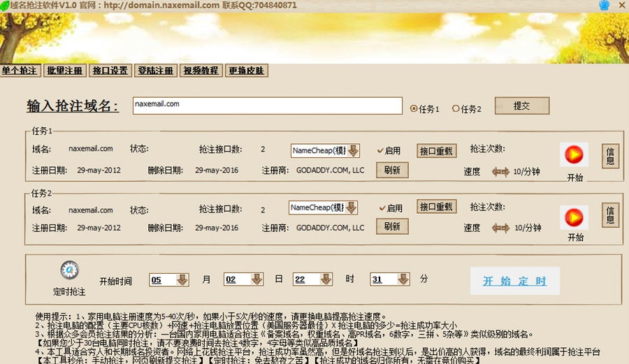Click the domain name input field
The image size is (629, 364).
pos(268,105)
